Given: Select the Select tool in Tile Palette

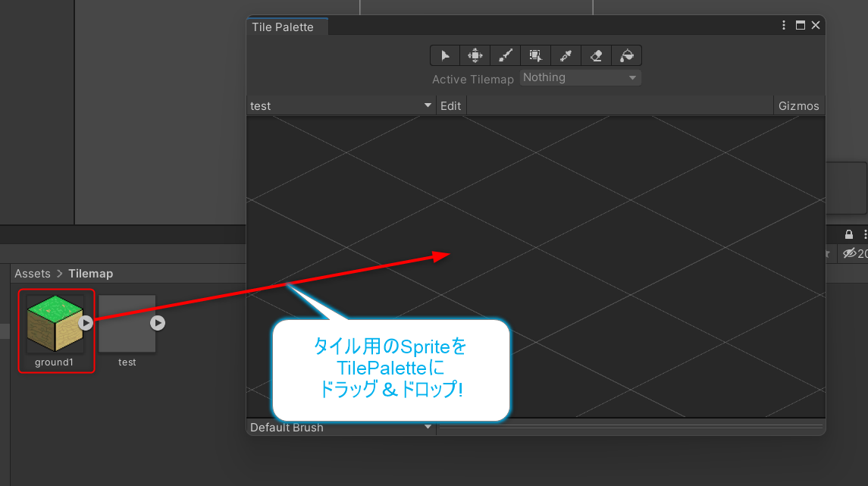Looking at the screenshot, I should [x=445, y=55].
